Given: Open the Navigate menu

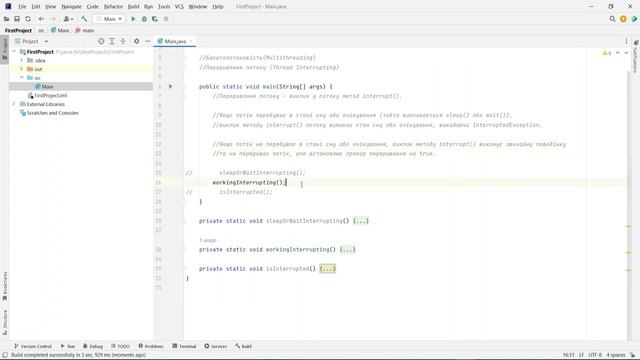Looking at the screenshot, I should click(71, 7).
